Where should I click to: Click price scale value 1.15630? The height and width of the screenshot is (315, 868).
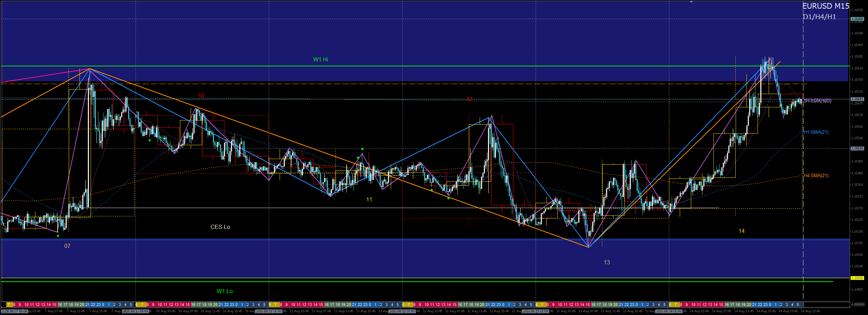point(857,115)
